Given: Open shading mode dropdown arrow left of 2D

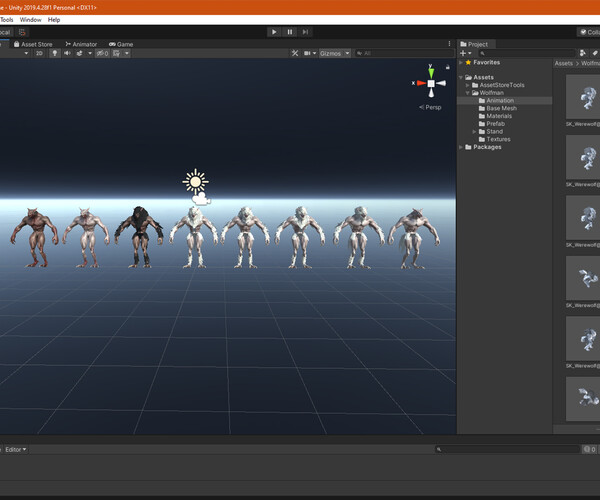Looking at the screenshot, I should point(26,53).
